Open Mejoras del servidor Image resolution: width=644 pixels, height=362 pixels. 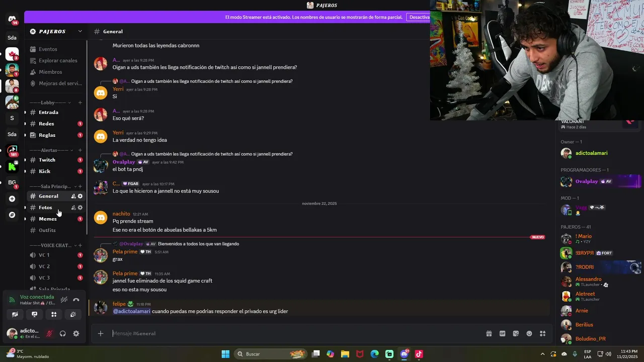tap(55, 83)
